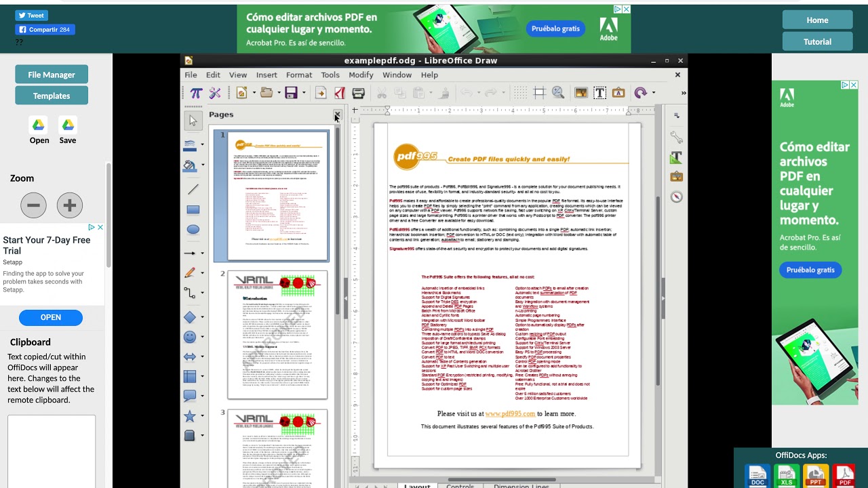
Task: Open the Rotate transformations dropdown arrow
Action: click(x=653, y=93)
